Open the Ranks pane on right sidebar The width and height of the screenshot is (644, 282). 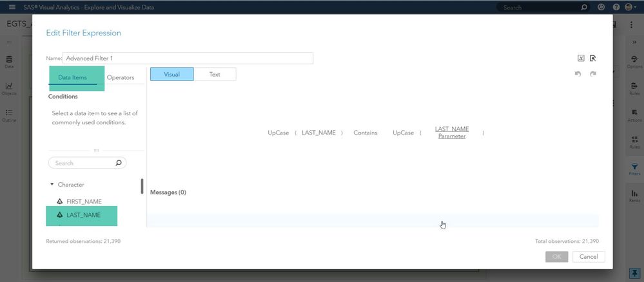[634, 195]
